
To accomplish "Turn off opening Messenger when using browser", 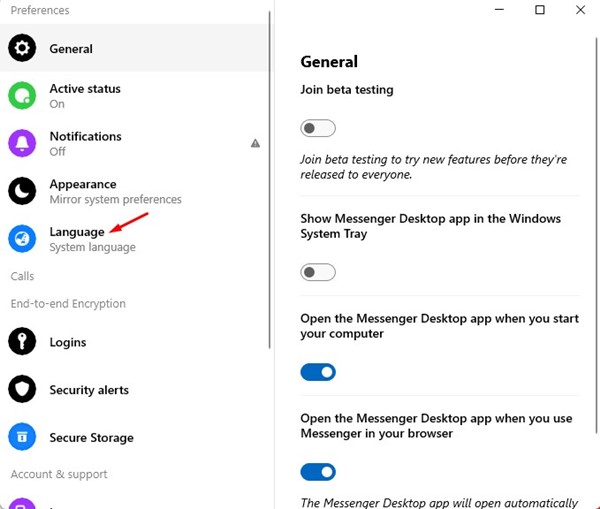I will [x=318, y=472].
